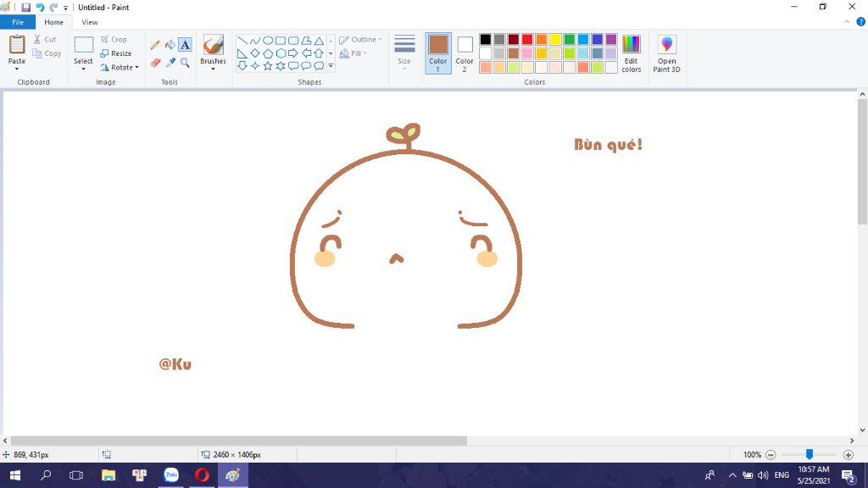Pick the red color swatch
Image resolution: width=868 pixels, height=488 pixels.
coord(527,39)
